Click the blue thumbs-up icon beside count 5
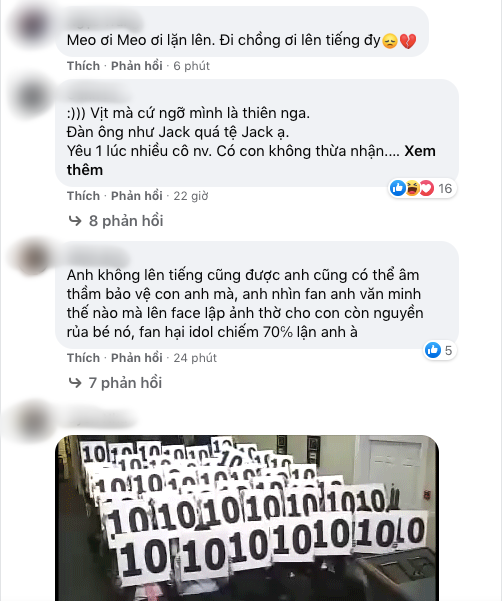The height and width of the screenshot is (601, 502). click(x=433, y=350)
